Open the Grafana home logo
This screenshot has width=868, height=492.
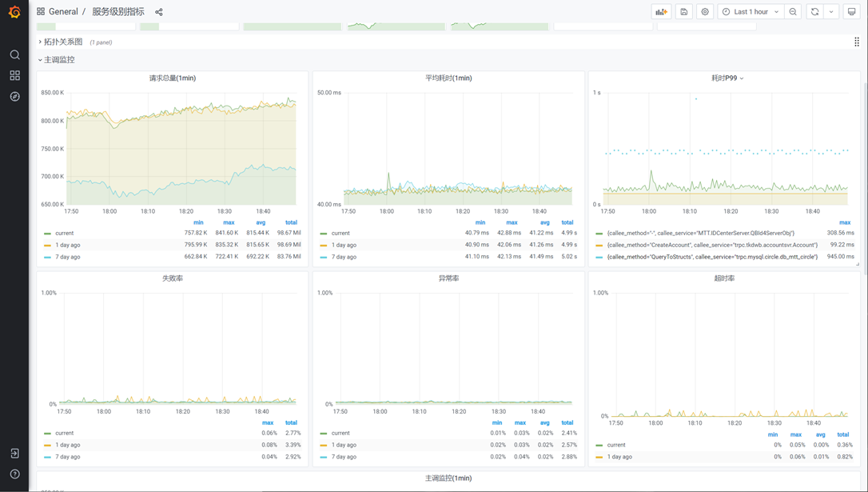14,12
